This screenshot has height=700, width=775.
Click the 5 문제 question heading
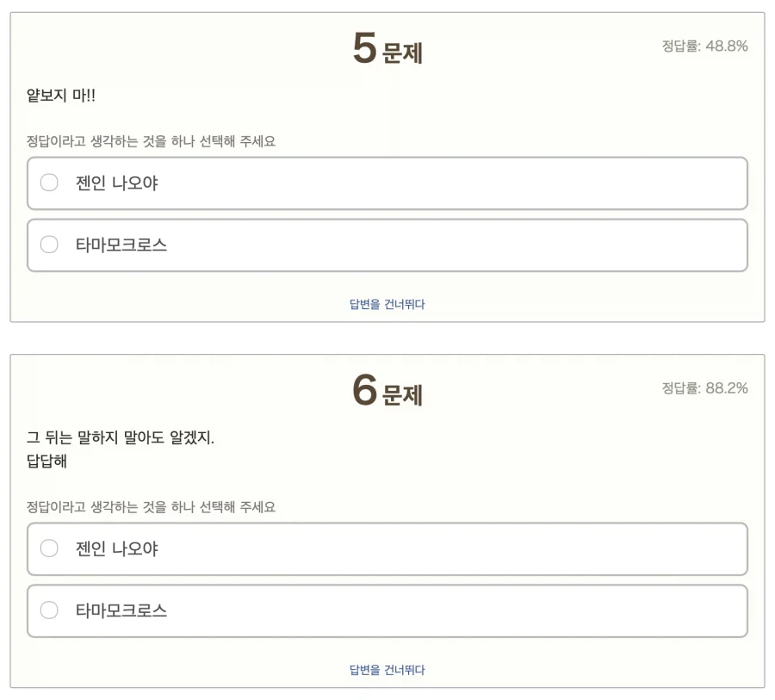click(387, 49)
